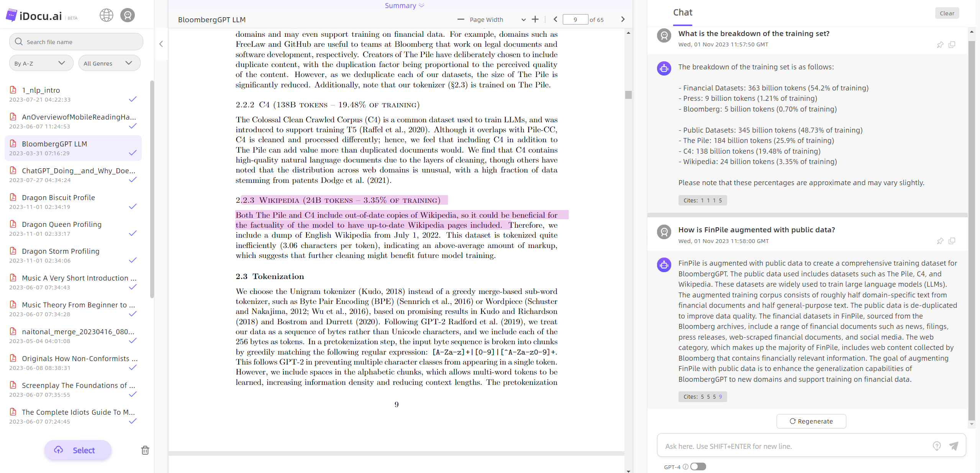Copy the FinPile augmented question text
Viewport: 980px width, 473px height.
click(x=952, y=241)
